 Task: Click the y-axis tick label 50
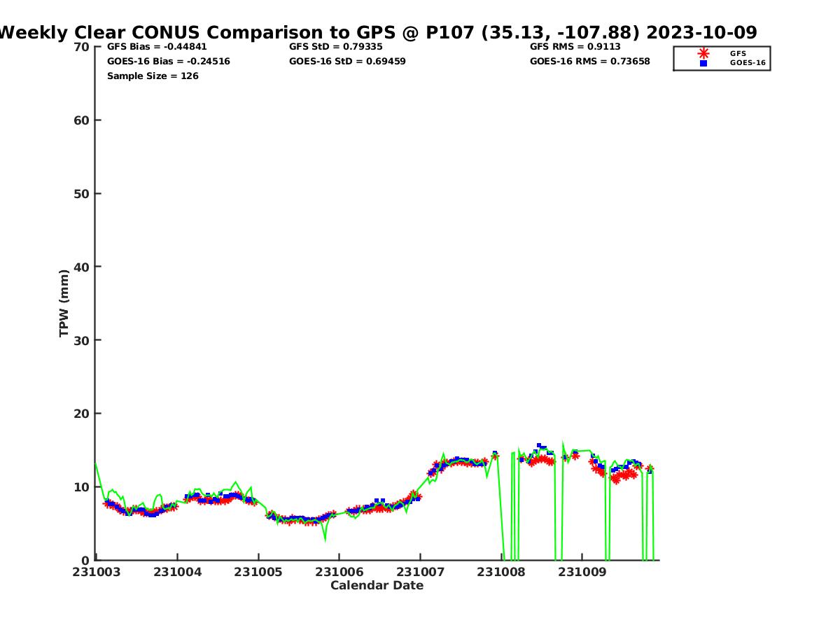[82, 194]
